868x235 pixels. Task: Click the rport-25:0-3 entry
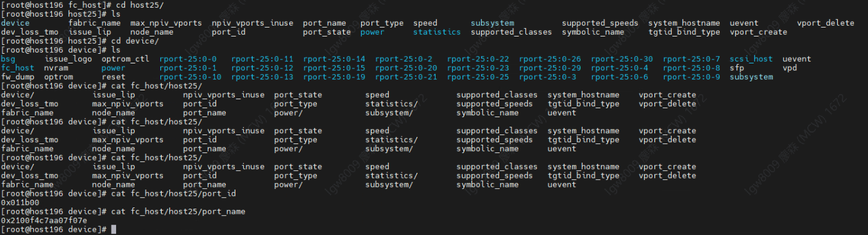547,77
